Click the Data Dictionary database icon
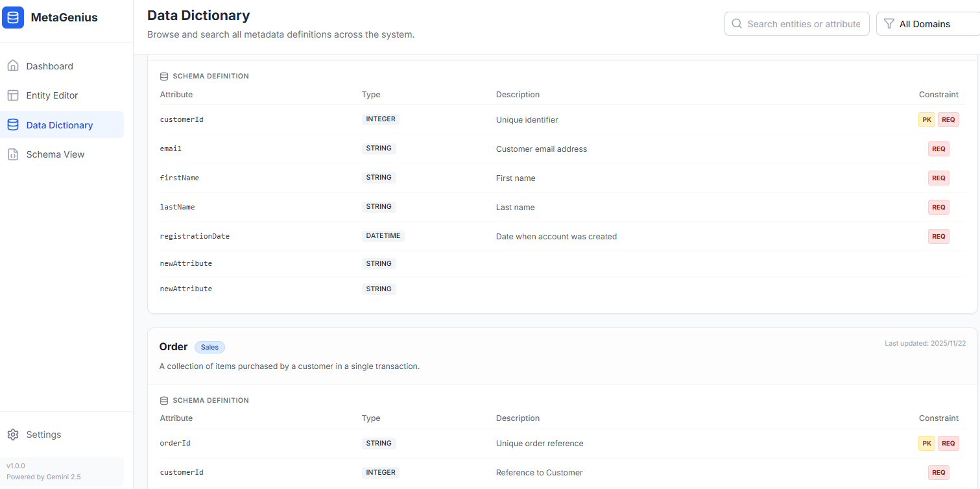 point(13,125)
